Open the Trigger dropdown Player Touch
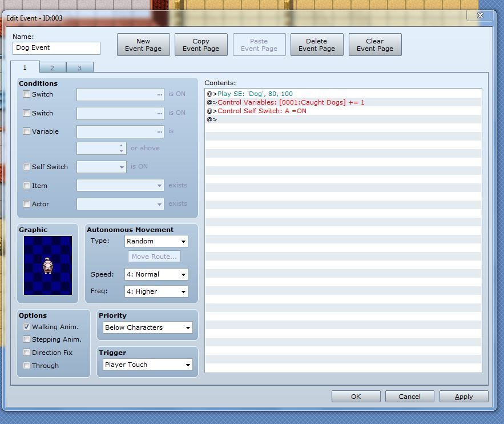 147,365
